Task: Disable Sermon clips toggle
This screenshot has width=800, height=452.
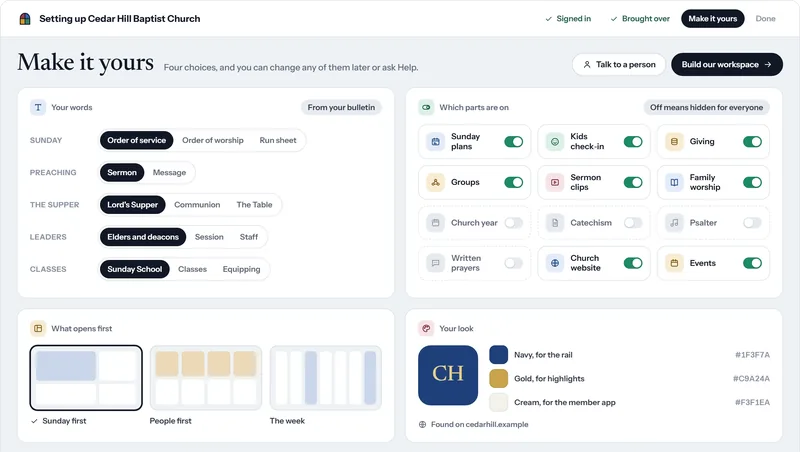Action: (x=633, y=182)
